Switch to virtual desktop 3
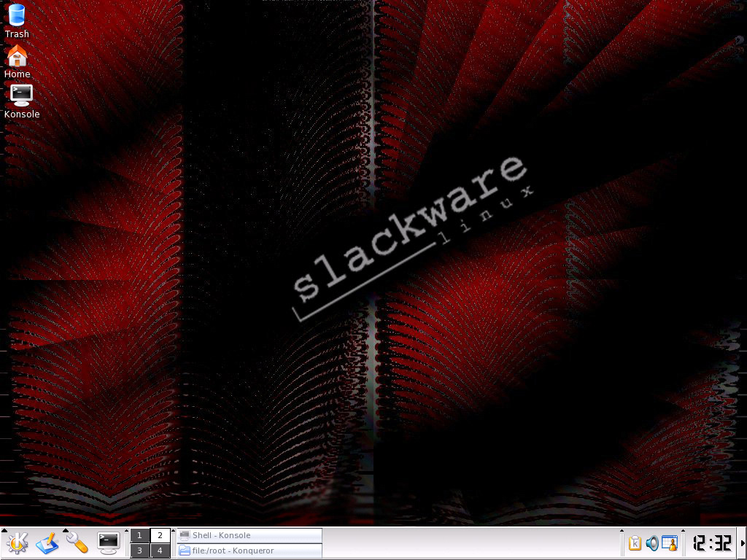Screen dimensions: 747x560 tap(139, 551)
